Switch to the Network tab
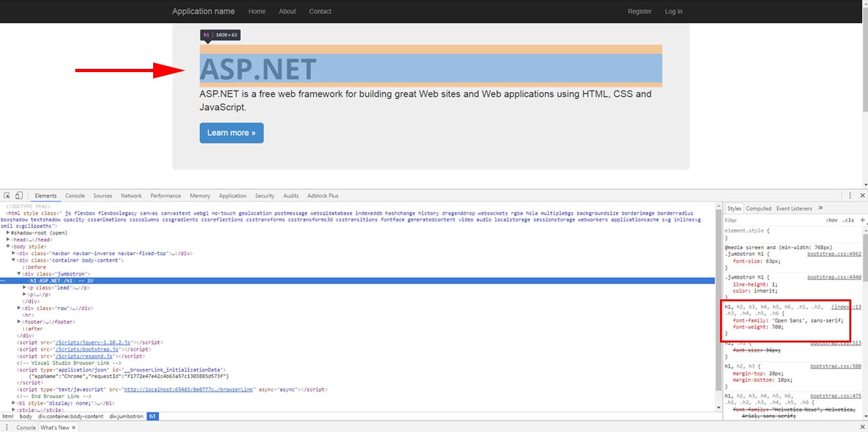The image size is (868, 432). point(131,196)
